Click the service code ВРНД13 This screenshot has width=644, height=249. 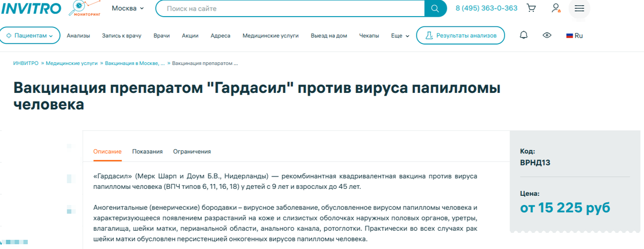tap(535, 162)
